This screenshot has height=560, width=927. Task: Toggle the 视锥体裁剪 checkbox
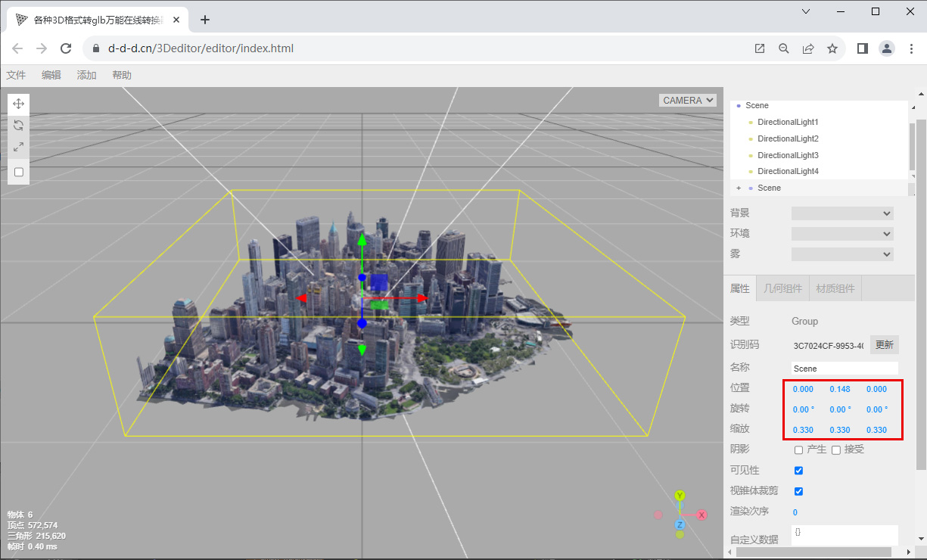pyautogui.click(x=798, y=491)
